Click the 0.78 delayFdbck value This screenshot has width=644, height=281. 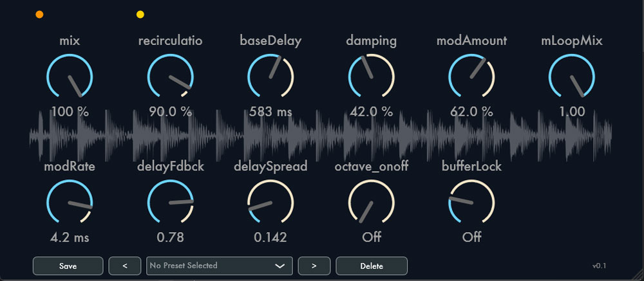pos(171,237)
